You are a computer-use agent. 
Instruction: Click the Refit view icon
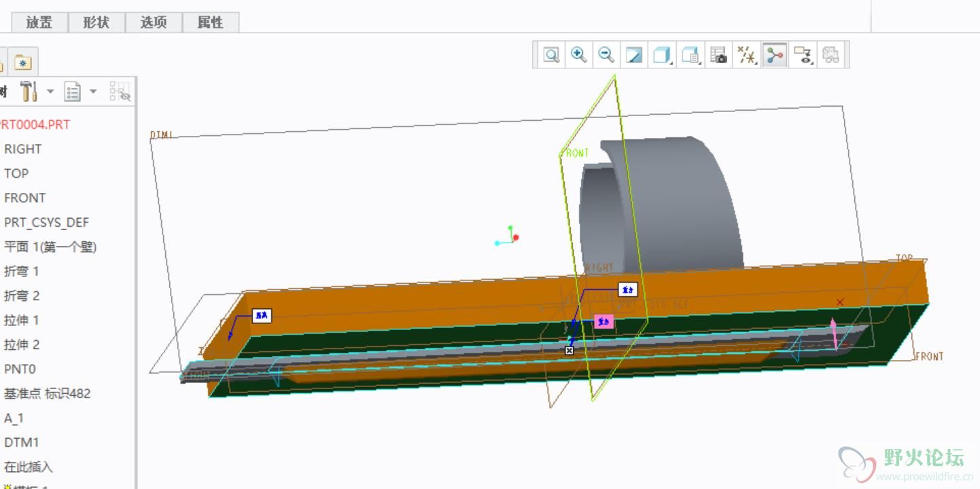(551, 55)
